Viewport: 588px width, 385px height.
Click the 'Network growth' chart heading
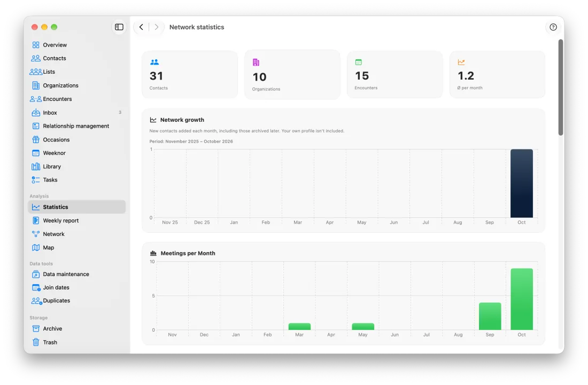click(x=182, y=120)
